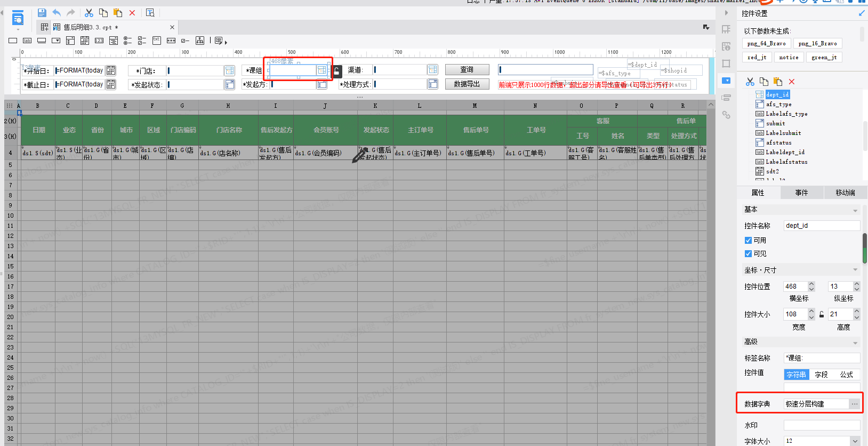868x446 pixels.
Task: Click the Save icon in the top toolbar
Action: [x=42, y=13]
